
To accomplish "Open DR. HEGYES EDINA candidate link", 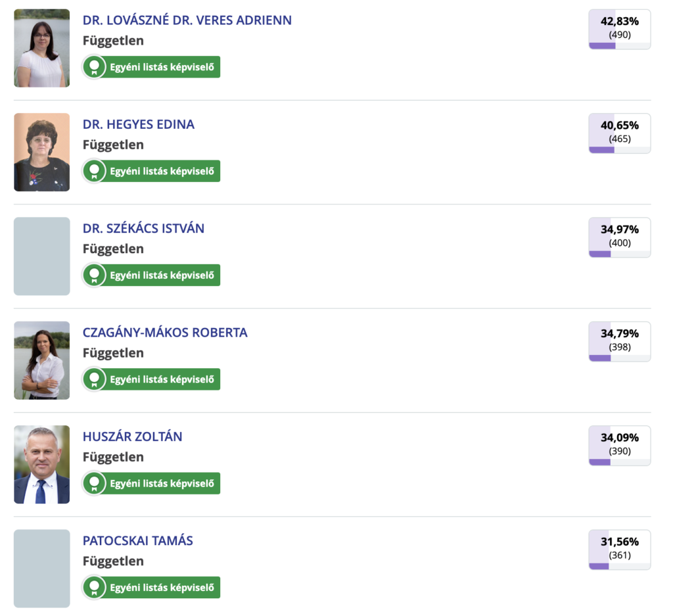I will tap(138, 124).
